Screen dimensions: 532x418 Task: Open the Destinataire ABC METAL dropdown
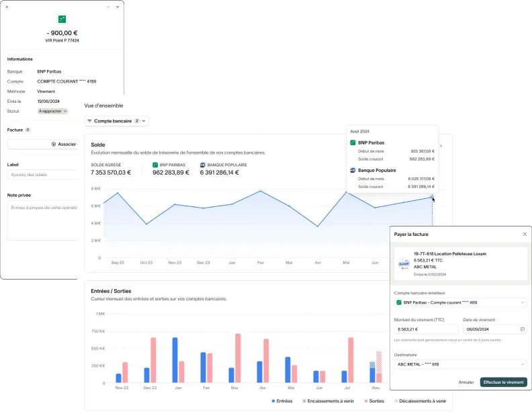(461, 364)
